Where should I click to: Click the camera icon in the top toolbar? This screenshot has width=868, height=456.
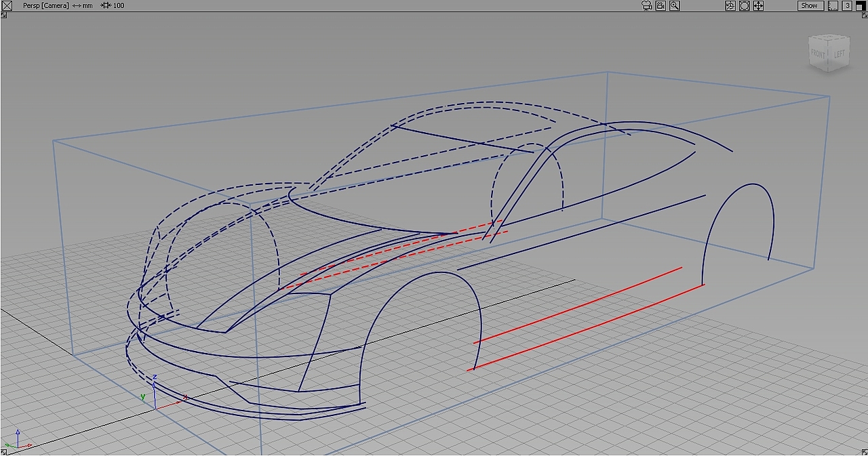[660, 5]
